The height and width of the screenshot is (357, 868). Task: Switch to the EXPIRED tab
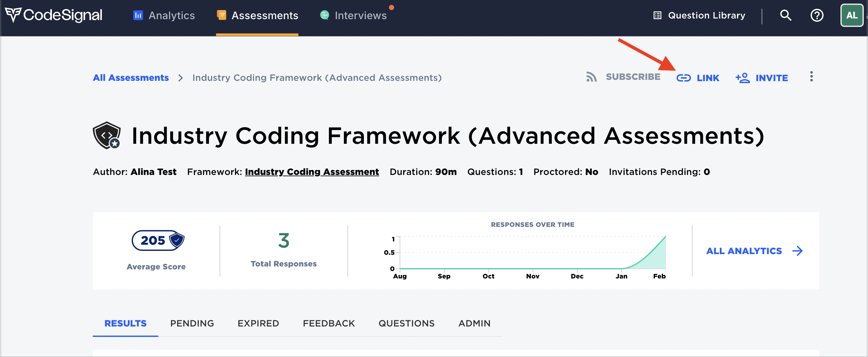(258, 323)
